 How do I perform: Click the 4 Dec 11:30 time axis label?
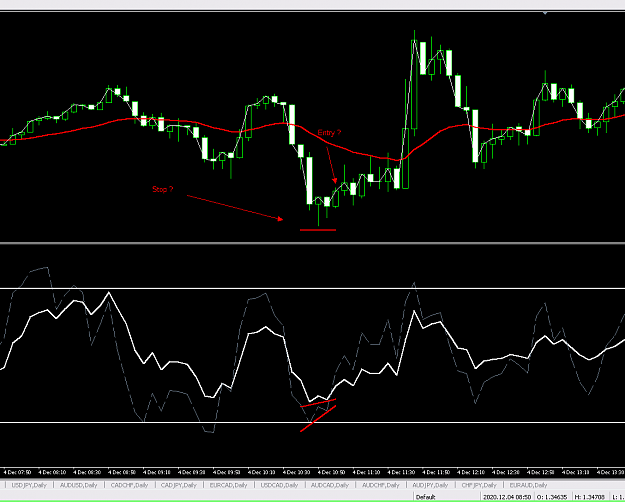(x=401, y=472)
